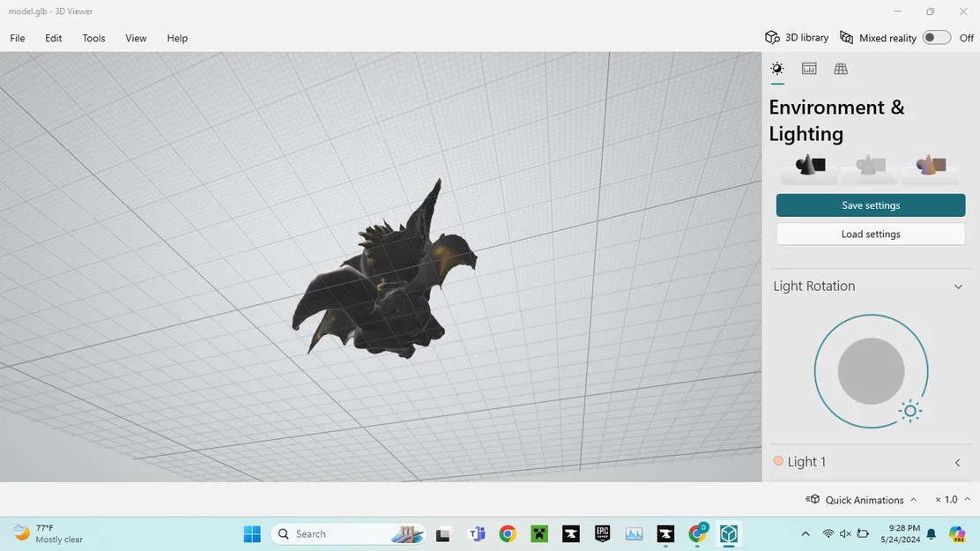
Task: Open the View menu
Action: (x=136, y=38)
